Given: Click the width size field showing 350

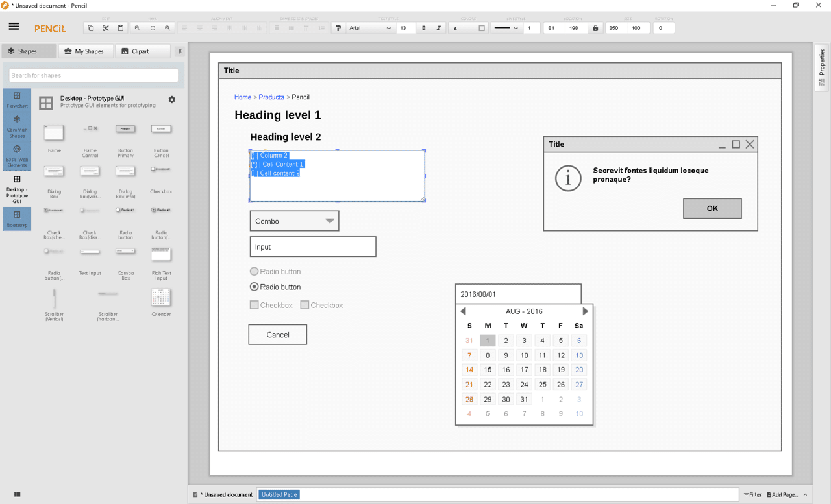Looking at the screenshot, I should pyautogui.click(x=615, y=28).
